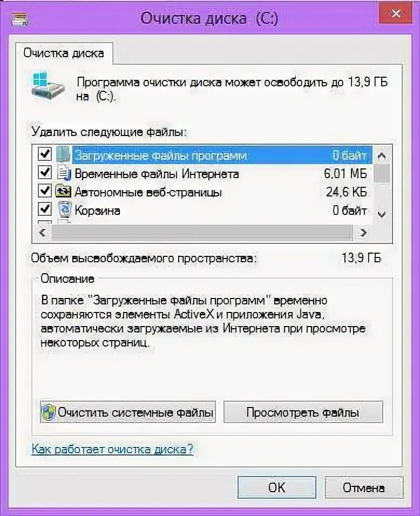Toggle the Автономные веб-страницы checkbox
This screenshot has height=516, width=420.
pyautogui.click(x=45, y=191)
